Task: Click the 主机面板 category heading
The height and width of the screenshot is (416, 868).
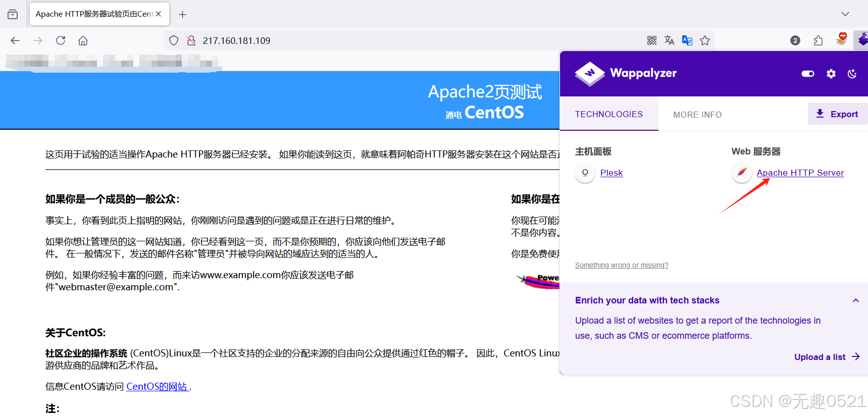Action: (593, 151)
